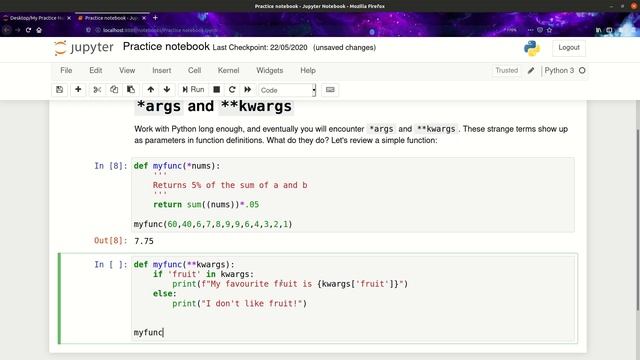
Task: Click the Jupyter logo
Action: click(84, 47)
